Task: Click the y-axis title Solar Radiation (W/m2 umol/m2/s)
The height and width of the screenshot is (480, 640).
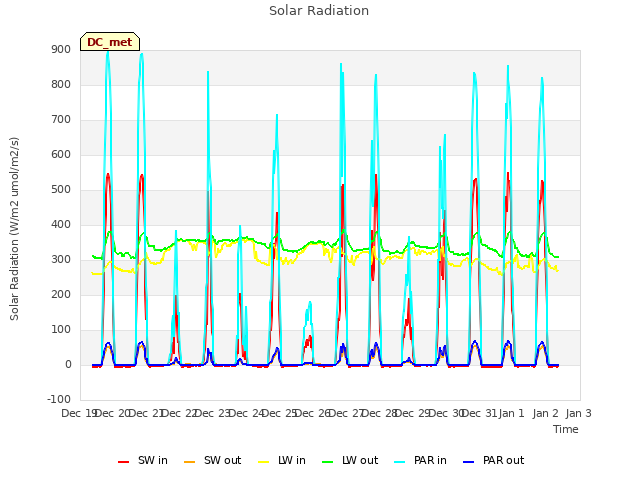Action: point(14,229)
